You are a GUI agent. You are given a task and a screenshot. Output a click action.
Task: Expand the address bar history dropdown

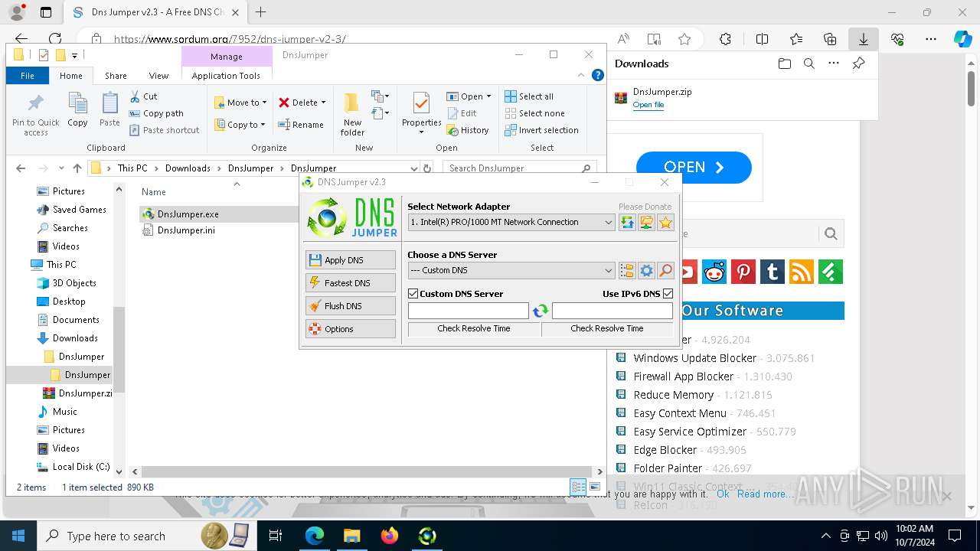[x=414, y=168]
